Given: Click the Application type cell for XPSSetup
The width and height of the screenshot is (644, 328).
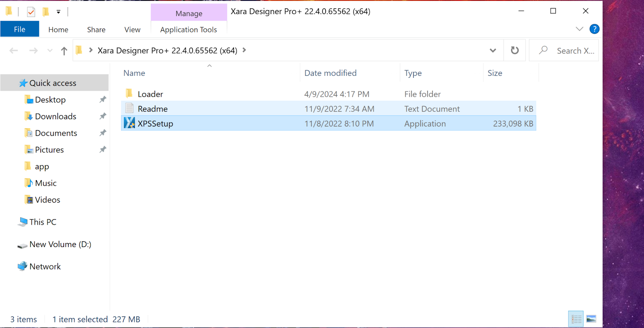Looking at the screenshot, I should point(425,124).
